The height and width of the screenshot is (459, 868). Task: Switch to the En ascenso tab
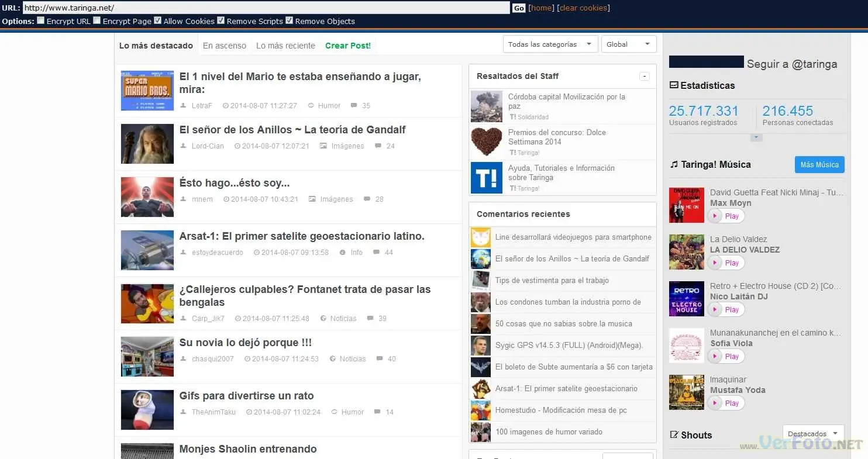tap(225, 46)
